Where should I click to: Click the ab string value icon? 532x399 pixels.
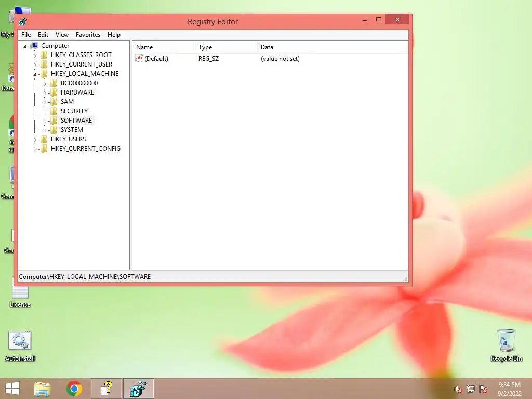139,58
